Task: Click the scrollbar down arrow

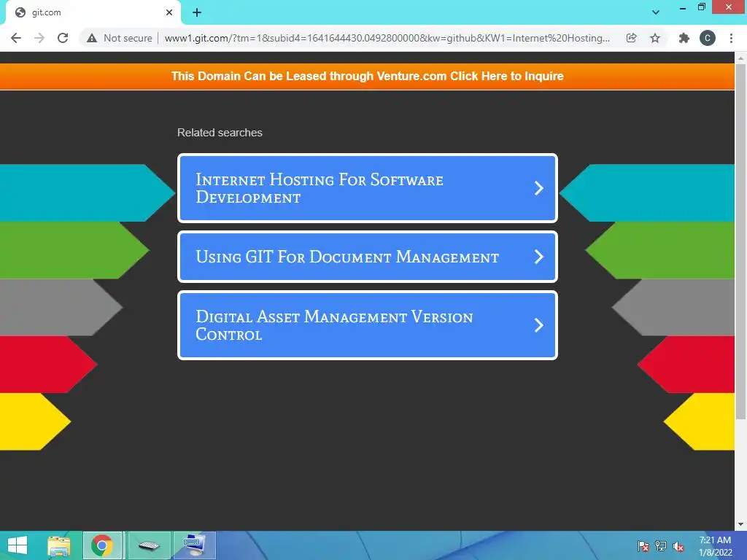Action: [740, 524]
